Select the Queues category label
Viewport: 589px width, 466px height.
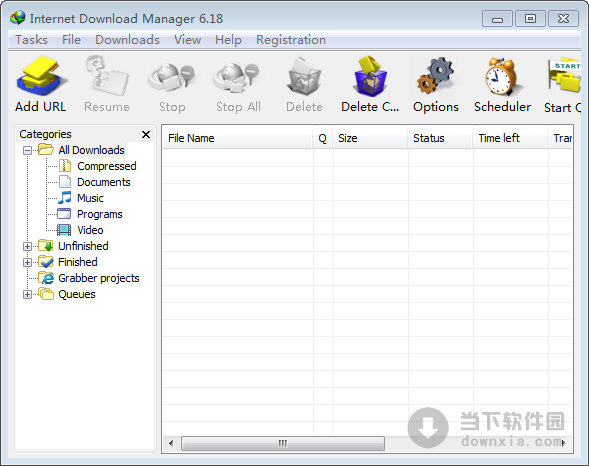pos(77,294)
